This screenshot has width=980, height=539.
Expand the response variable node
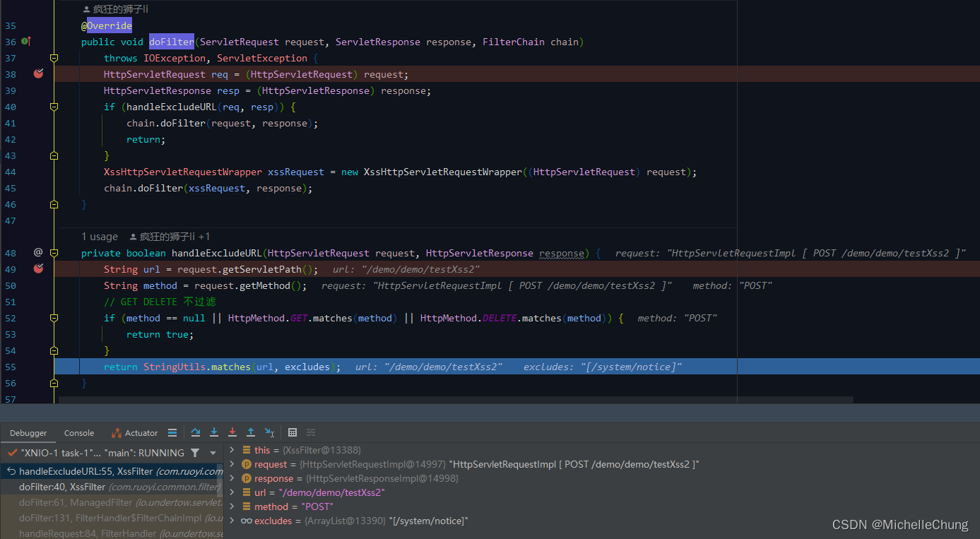(232, 478)
